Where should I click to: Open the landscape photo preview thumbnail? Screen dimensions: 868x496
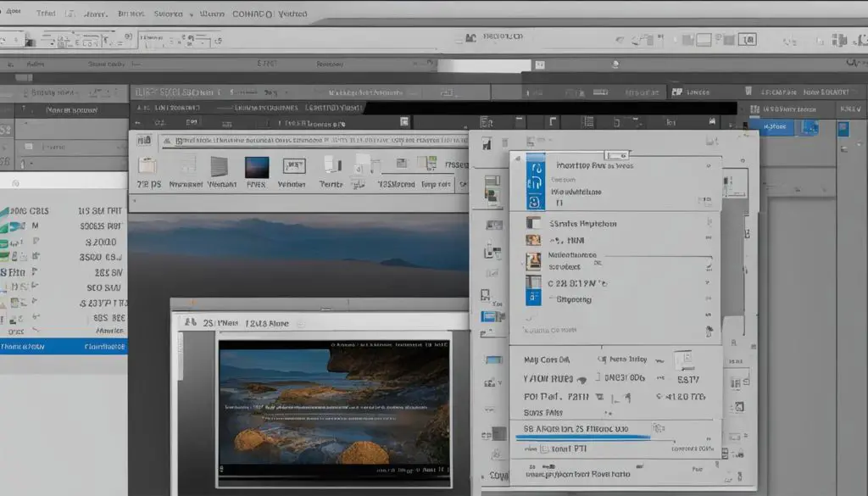[334, 409]
